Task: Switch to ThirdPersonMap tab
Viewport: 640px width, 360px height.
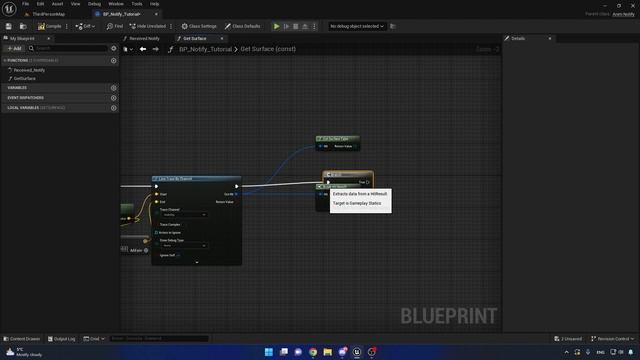Action: pyautogui.click(x=48, y=14)
